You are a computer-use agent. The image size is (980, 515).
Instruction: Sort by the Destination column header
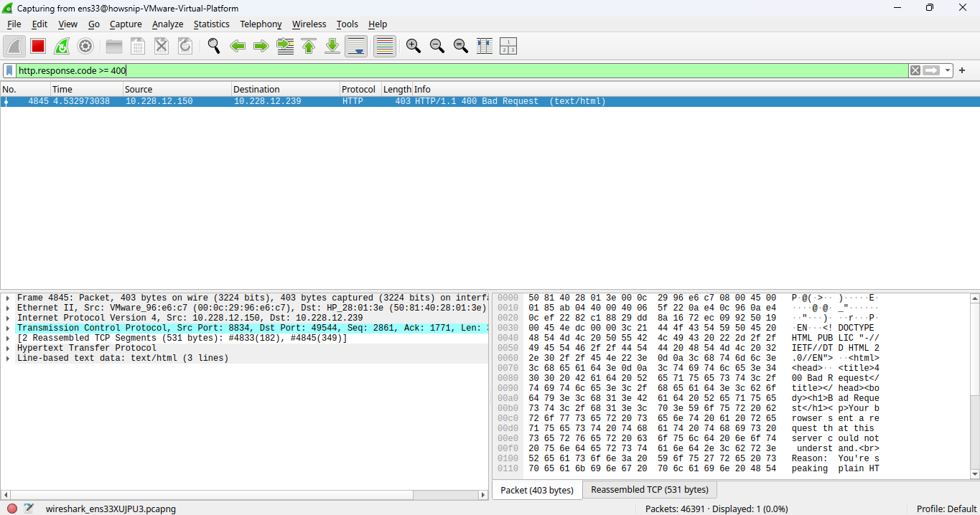tap(286, 90)
